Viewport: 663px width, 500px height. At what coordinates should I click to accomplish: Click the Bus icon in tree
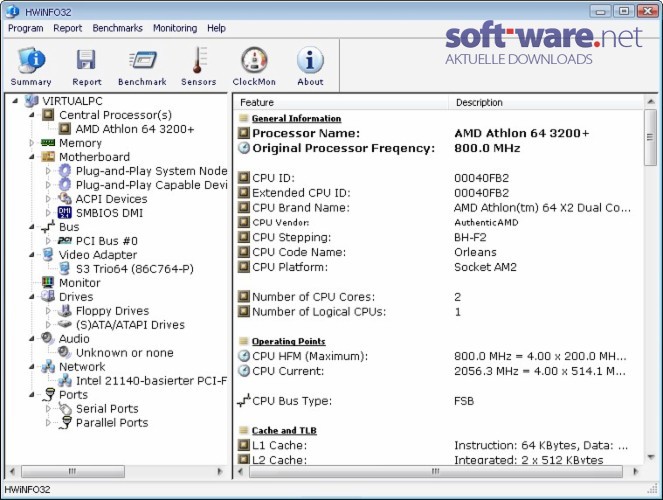point(48,227)
